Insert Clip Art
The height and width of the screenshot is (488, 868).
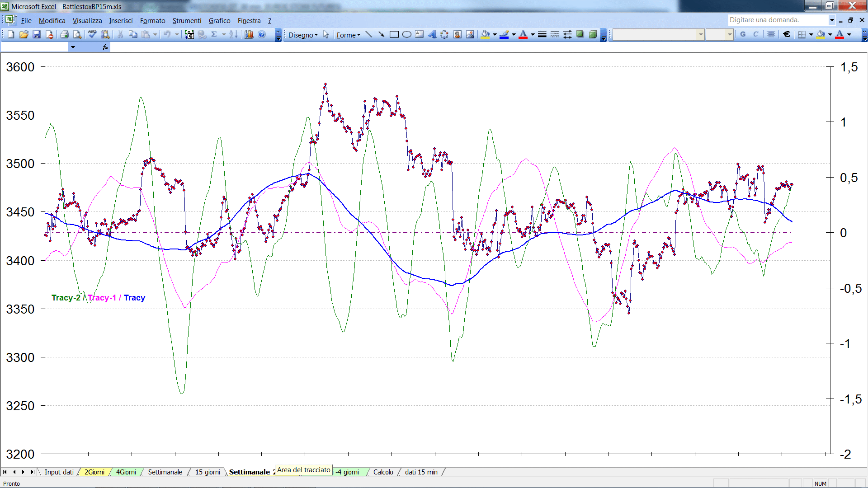click(458, 34)
